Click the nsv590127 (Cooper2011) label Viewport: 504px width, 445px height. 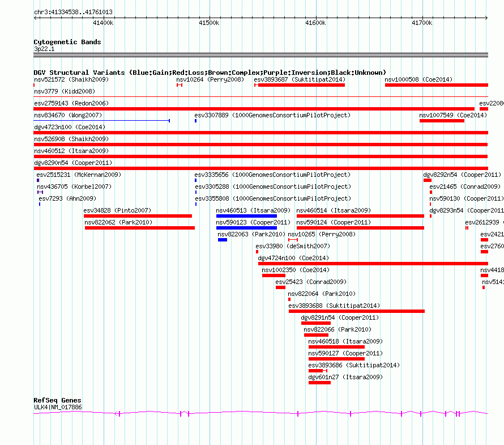[345, 353]
